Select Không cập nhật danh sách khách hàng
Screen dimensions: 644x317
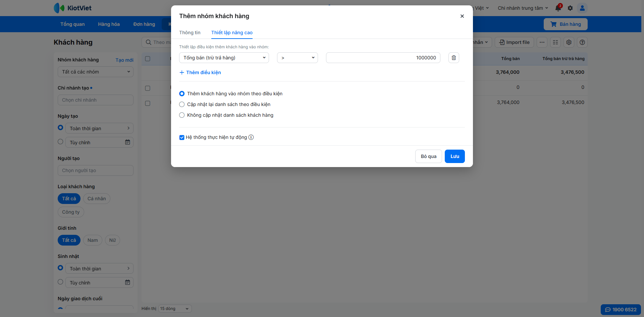point(182,115)
